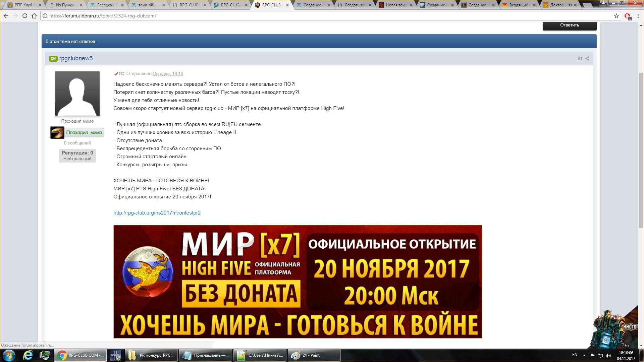Open the rpgclubnew5 username profile link

click(76, 58)
